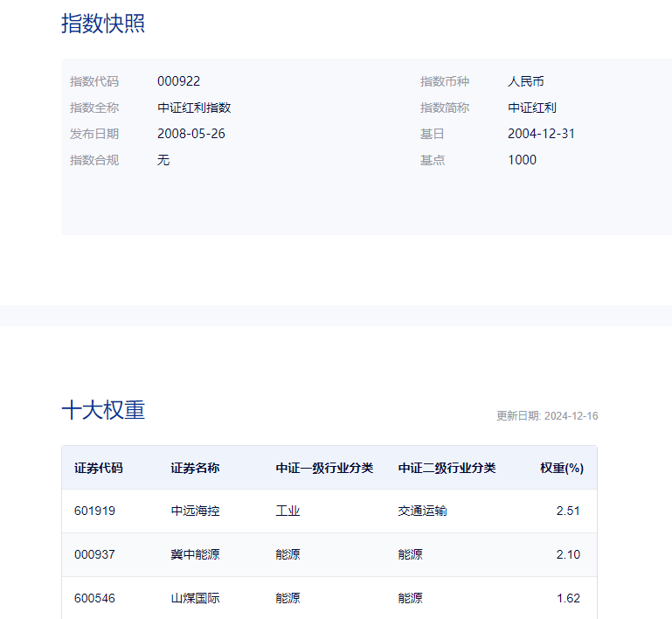Click the 更新日期 2024-12-16 text
Screen dimensions: 672x619
click(x=547, y=416)
